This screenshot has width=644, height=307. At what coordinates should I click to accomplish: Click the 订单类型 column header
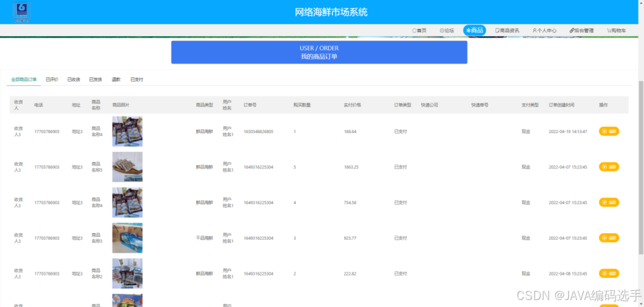click(403, 105)
